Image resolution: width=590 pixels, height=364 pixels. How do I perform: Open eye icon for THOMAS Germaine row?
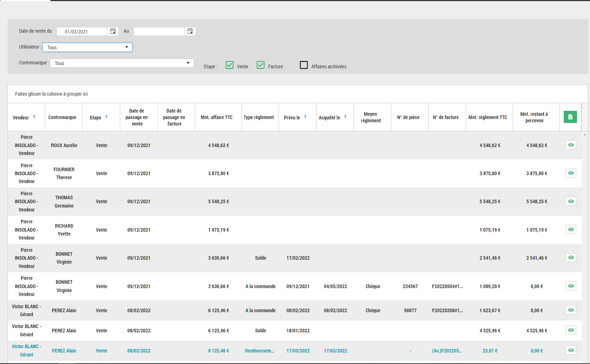coord(571,201)
